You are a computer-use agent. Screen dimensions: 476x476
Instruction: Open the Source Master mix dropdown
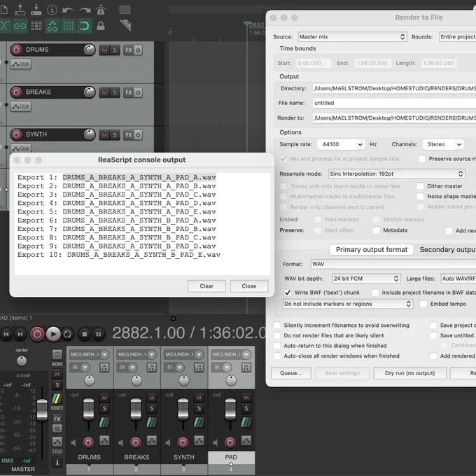pos(352,36)
